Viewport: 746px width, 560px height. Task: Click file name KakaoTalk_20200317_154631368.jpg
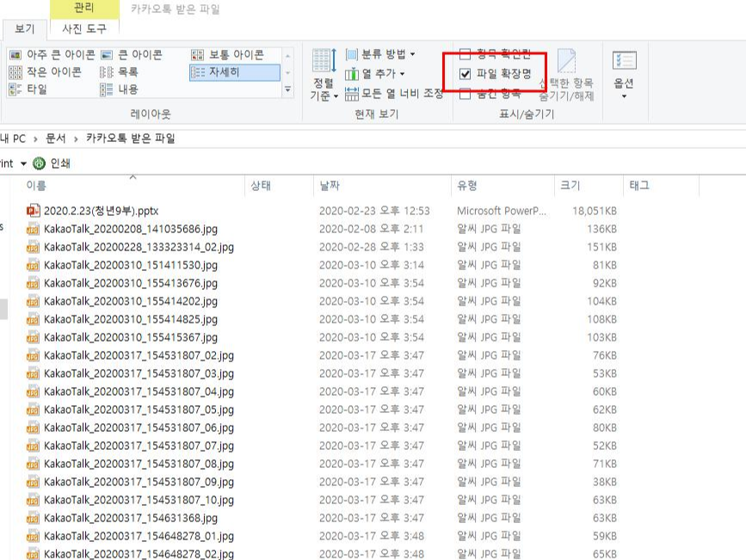click(131, 518)
